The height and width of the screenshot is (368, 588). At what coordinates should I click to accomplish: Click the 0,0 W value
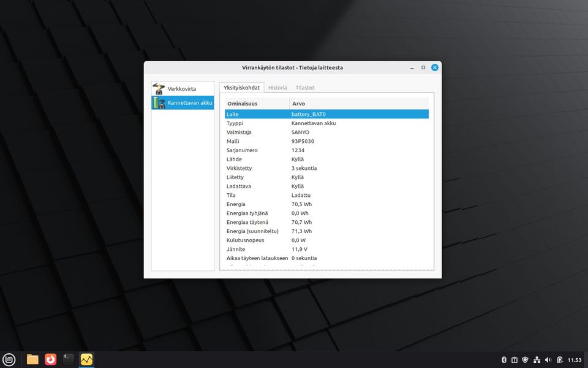click(298, 240)
